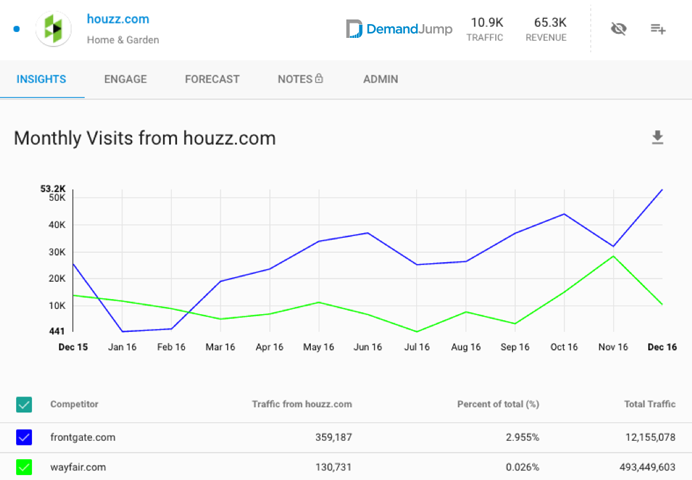Click the Traffic from houzz.com column header
Image resolution: width=692 pixels, height=480 pixels.
point(302,404)
